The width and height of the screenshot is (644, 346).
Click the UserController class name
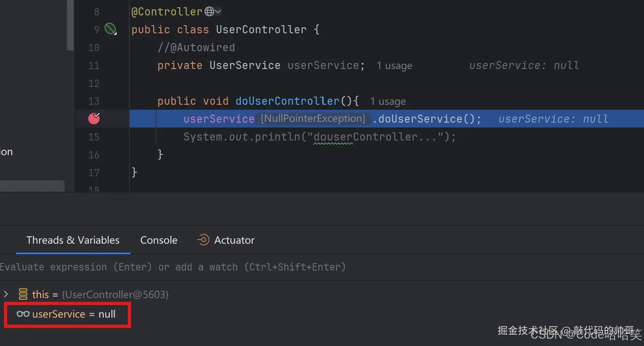[261, 30]
